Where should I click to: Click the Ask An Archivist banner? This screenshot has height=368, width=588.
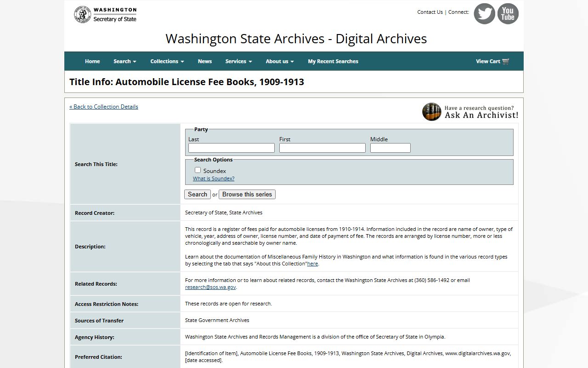click(470, 112)
